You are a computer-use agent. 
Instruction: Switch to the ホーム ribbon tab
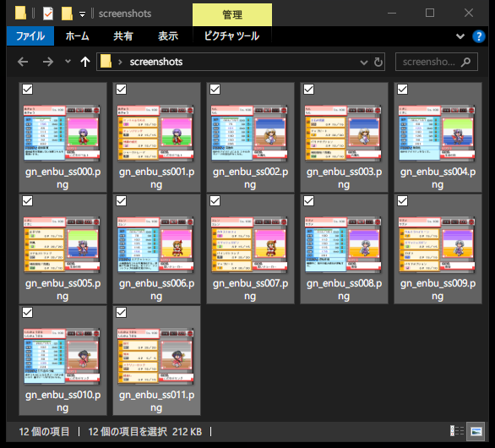point(78,36)
